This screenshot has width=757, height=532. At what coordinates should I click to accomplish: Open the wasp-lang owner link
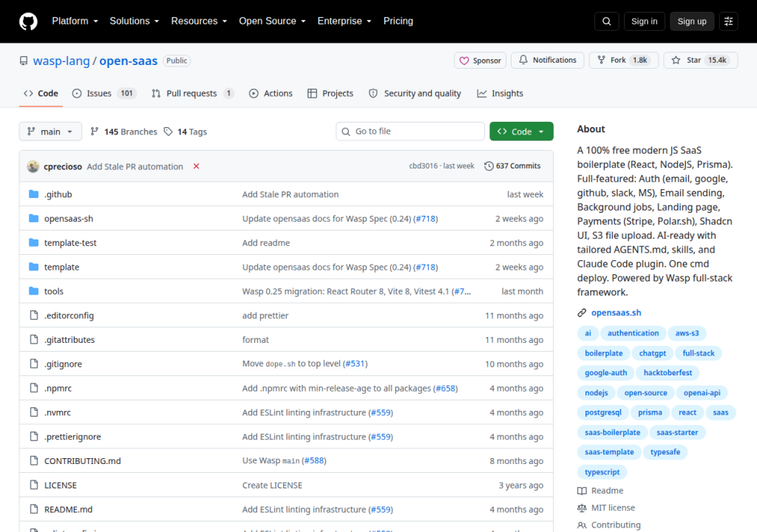[61, 61]
